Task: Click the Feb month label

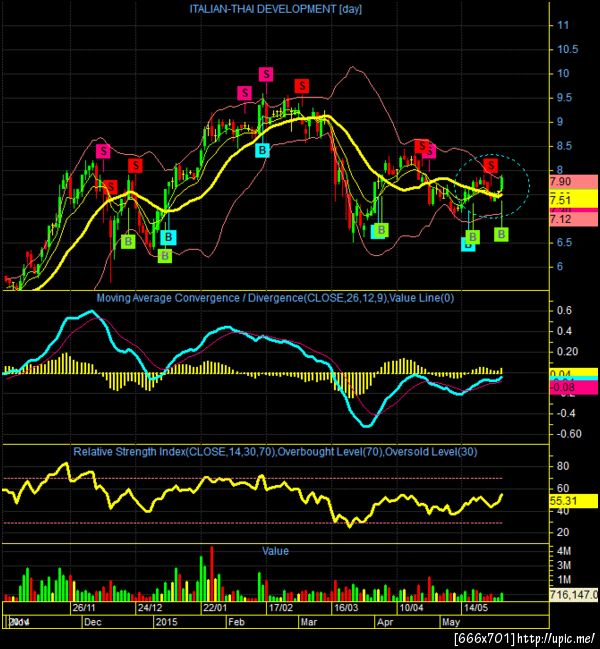Action: 236,622
